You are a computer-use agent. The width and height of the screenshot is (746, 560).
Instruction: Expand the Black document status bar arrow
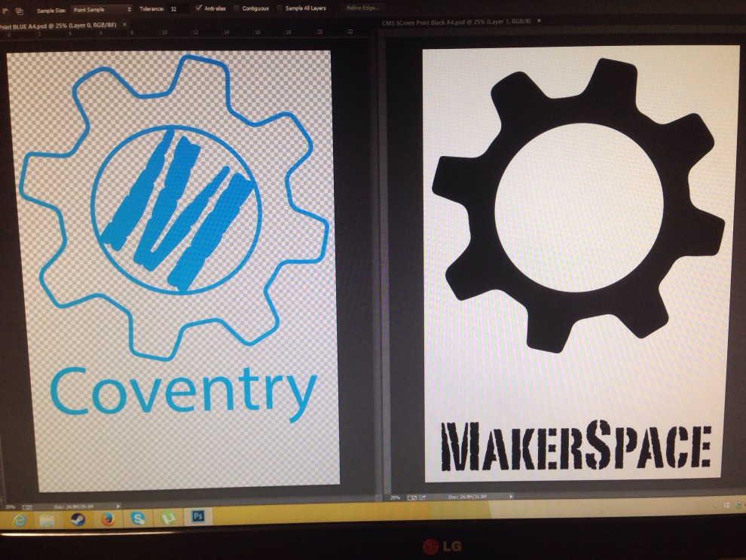click(512, 496)
